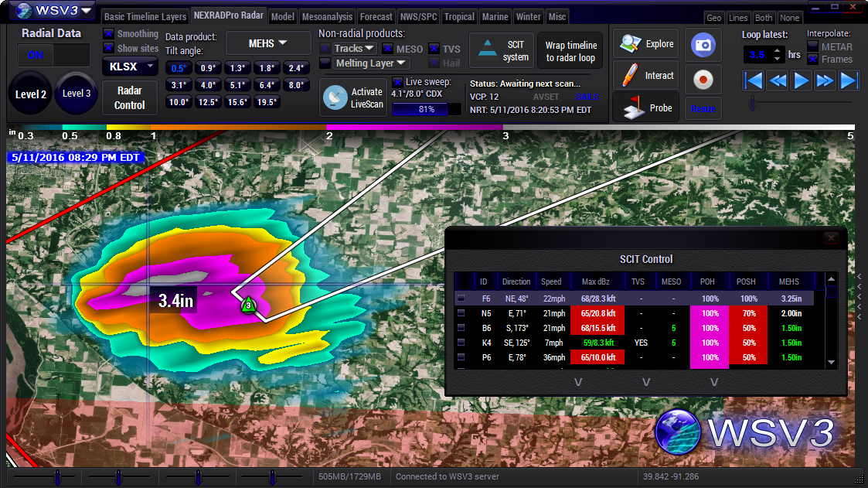
Task: Select the 0.5° tilt angle
Action: (x=179, y=68)
